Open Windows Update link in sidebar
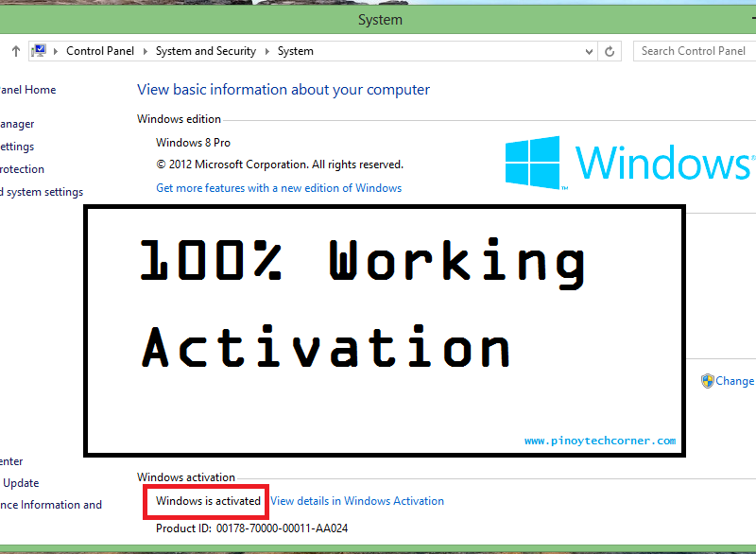The image size is (756, 554). [20, 483]
